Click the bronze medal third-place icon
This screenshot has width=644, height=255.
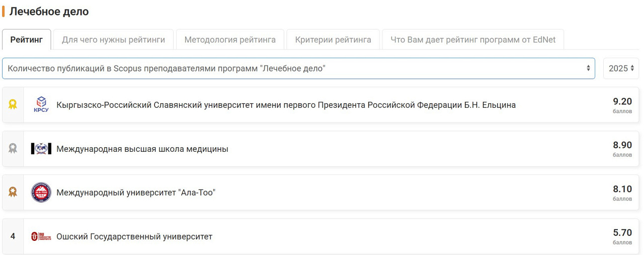(13, 193)
